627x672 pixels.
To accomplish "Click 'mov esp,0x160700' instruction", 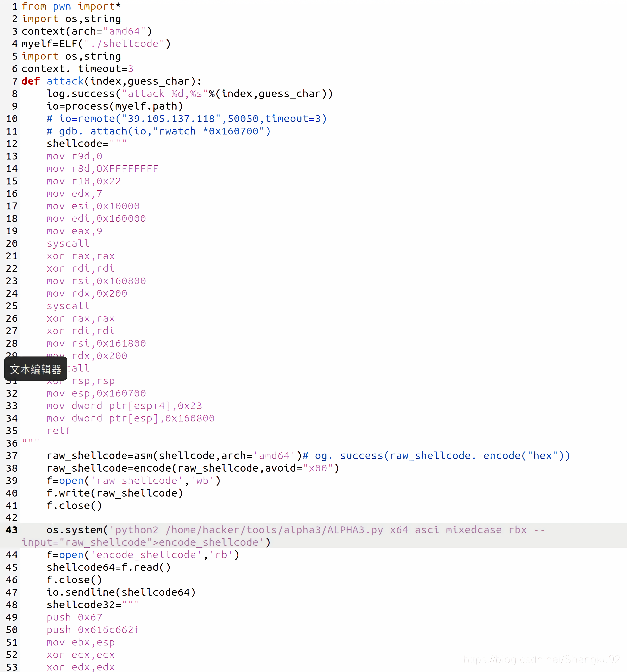I will pyautogui.click(x=96, y=393).
